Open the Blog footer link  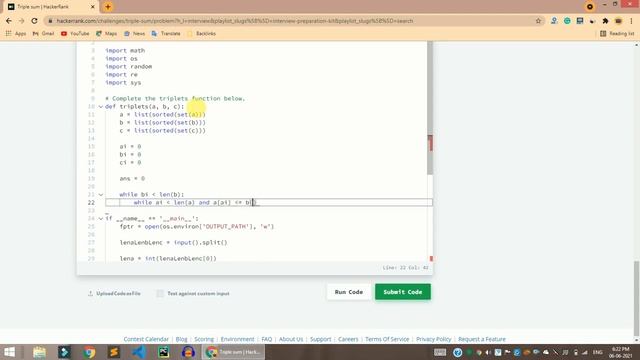tap(182, 339)
